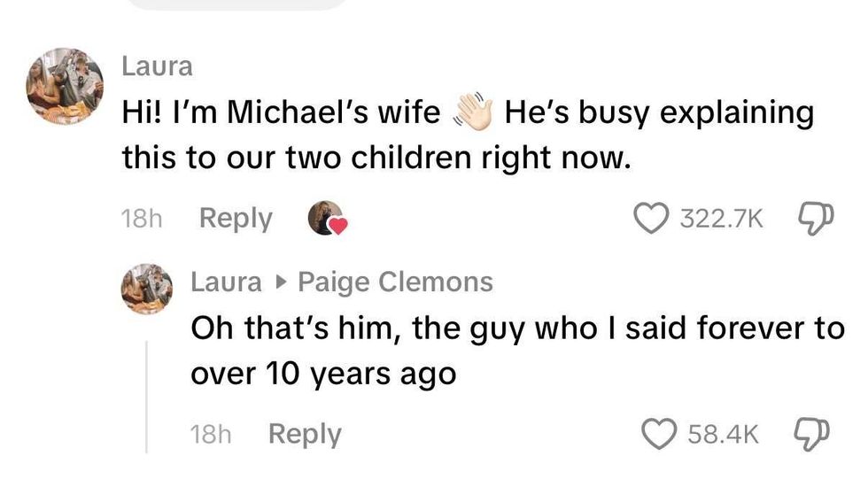Like the reply to Paige Clemons
868x479 pixels.
656,434
